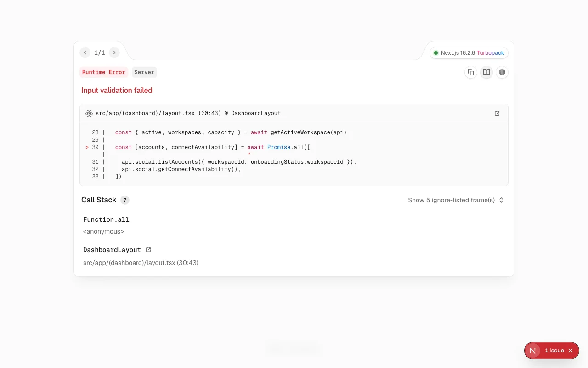Click code line 32 getConnectAvailability call
The height and width of the screenshot is (368, 588).
pyautogui.click(x=181, y=169)
